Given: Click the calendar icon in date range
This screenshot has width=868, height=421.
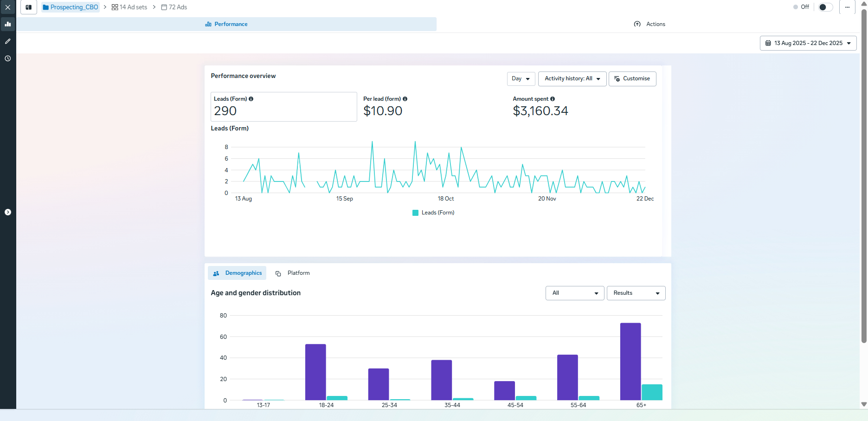Looking at the screenshot, I should point(768,43).
